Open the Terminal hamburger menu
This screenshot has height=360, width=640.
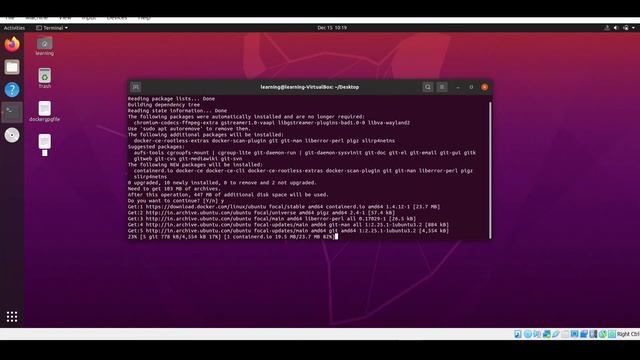coord(442,87)
